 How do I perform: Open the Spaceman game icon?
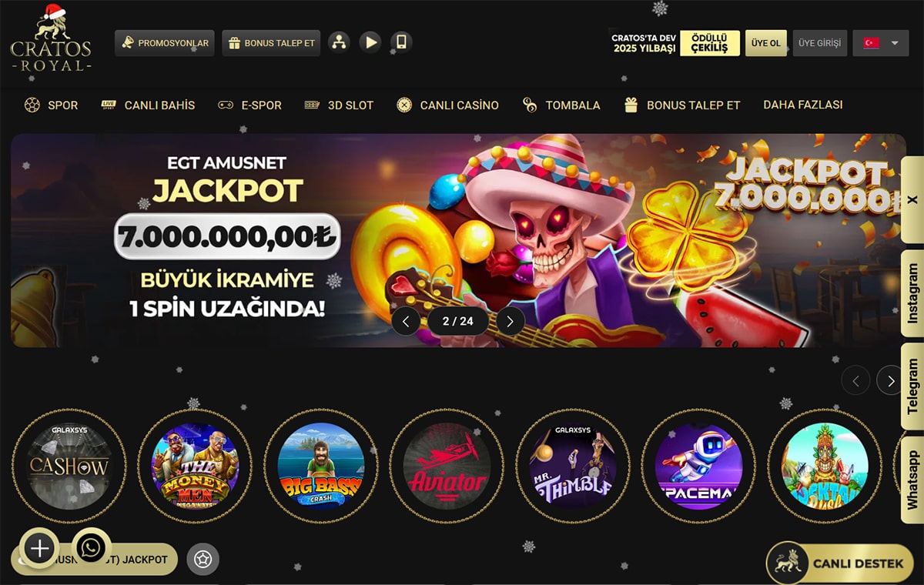[698, 466]
